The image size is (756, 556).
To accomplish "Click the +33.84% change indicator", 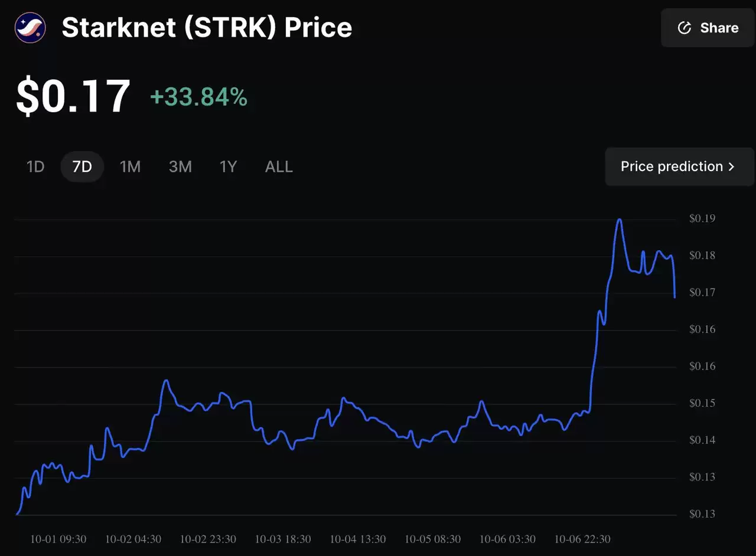I will tap(198, 97).
